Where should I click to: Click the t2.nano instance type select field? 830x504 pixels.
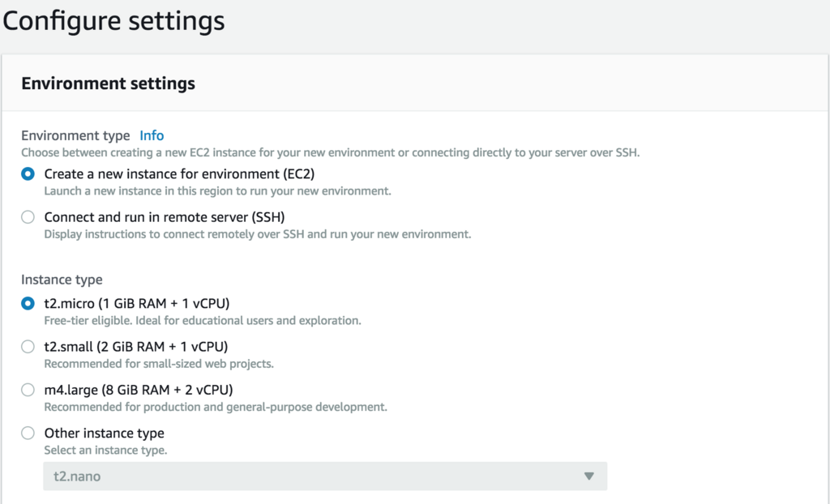pos(324,476)
